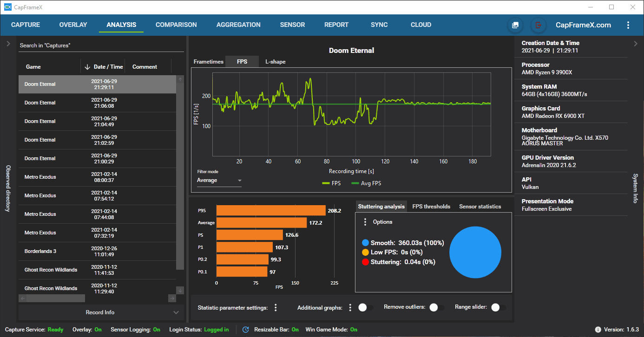Switch to the CAPTURE tab
This screenshot has width=644, height=337.
[26, 25]
